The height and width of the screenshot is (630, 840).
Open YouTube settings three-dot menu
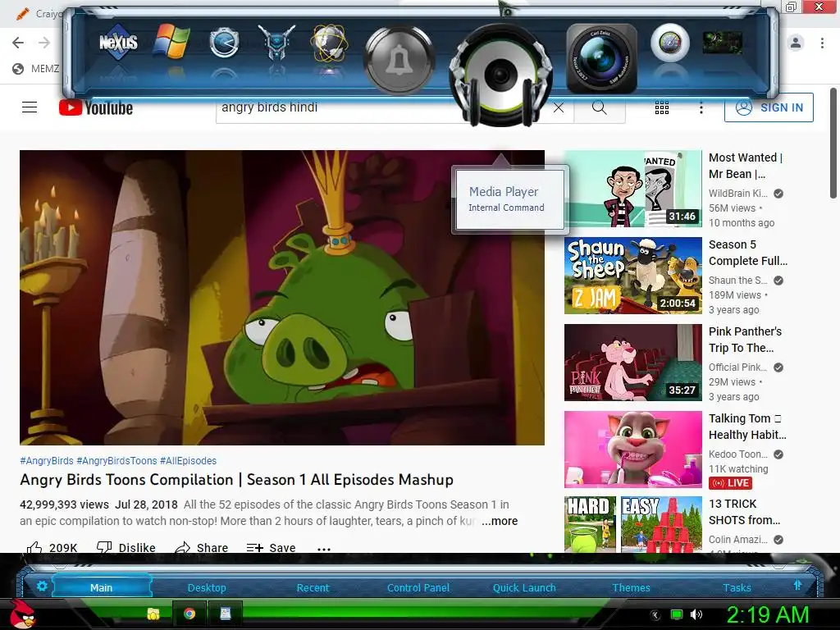click(701, 107)
